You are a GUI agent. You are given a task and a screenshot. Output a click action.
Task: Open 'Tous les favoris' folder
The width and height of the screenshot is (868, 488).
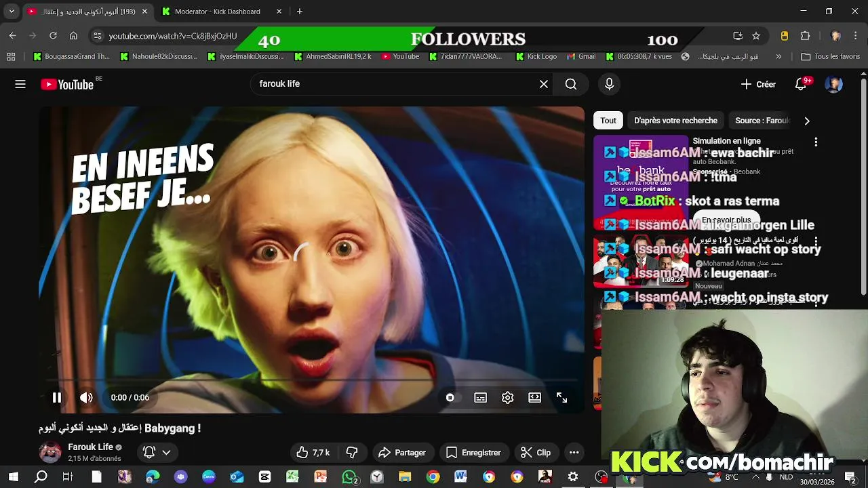tap(831, 56)
